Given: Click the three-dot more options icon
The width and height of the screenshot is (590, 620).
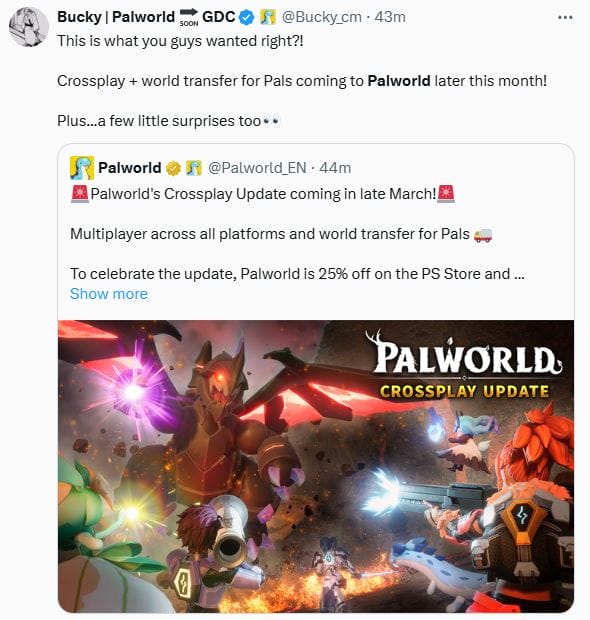Looking at the screenshot, I should tap(565, 17).
